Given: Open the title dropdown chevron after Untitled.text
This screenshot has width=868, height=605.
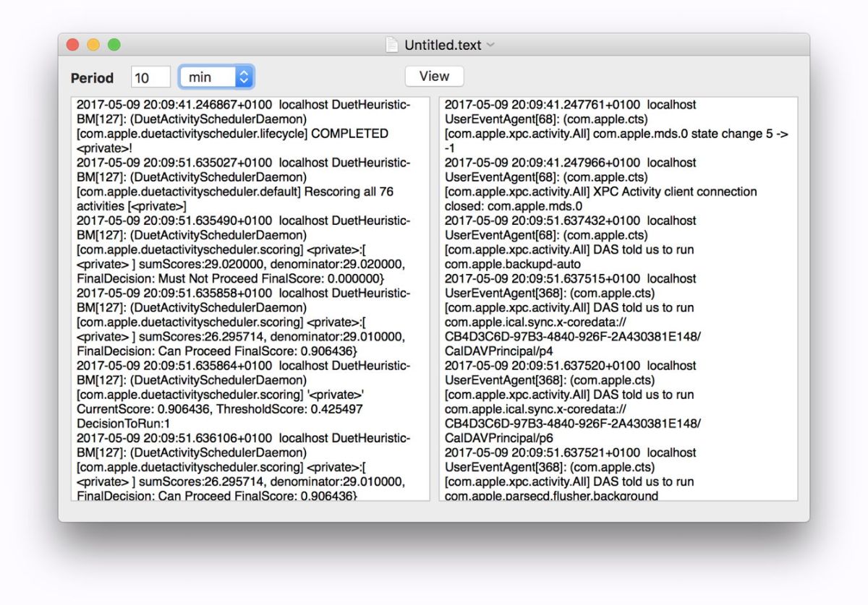Looking at the screenshot, I should click(490, 45).
